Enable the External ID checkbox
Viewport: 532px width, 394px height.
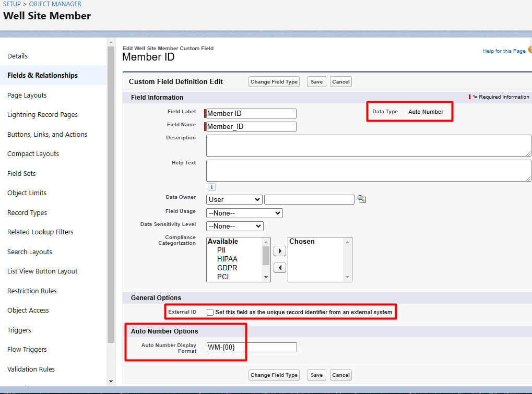coord(210,313)
